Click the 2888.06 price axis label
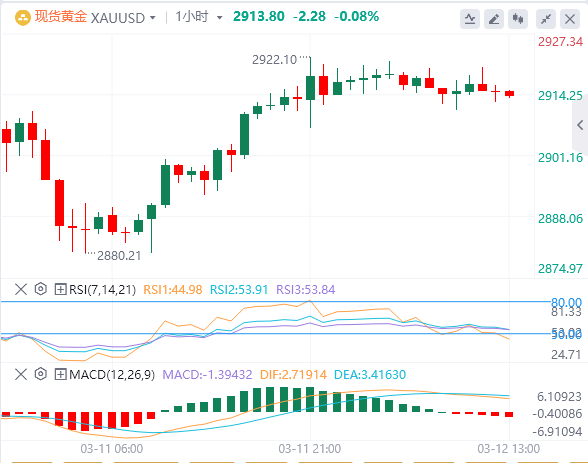This screenshot has height=463, width=588. pyautogui.click(x=560, y=219)
